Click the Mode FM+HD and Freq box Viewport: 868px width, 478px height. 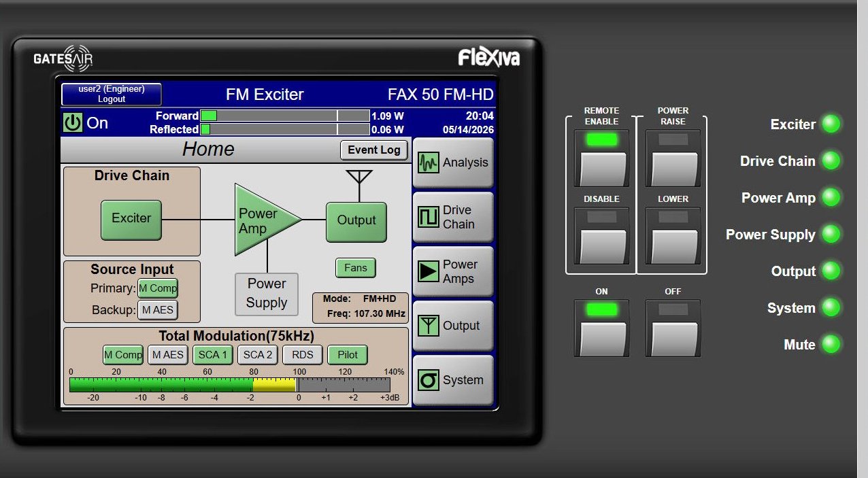(x=361, y=307)
